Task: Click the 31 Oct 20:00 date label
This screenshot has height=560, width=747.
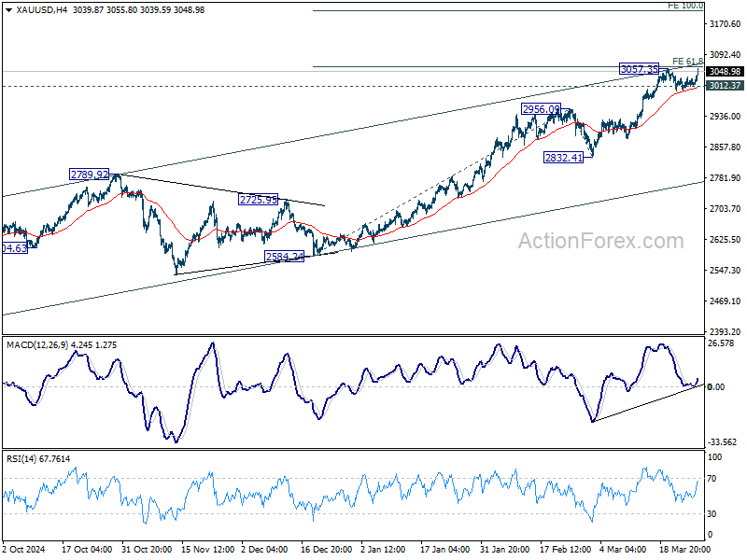Action: click(x=147, y=549)
